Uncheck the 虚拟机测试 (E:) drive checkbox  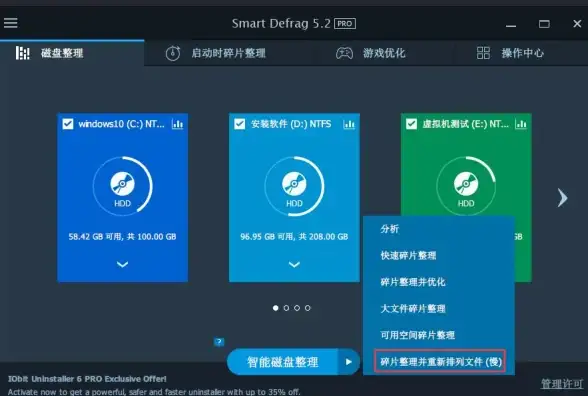pyautogui.click(x=411, y=124)
